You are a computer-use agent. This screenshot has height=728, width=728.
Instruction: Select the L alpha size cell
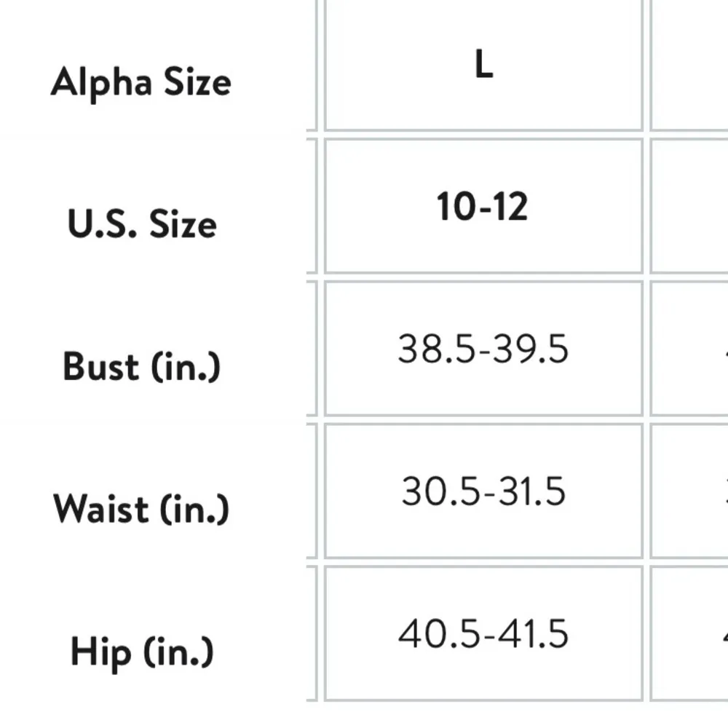483,66
